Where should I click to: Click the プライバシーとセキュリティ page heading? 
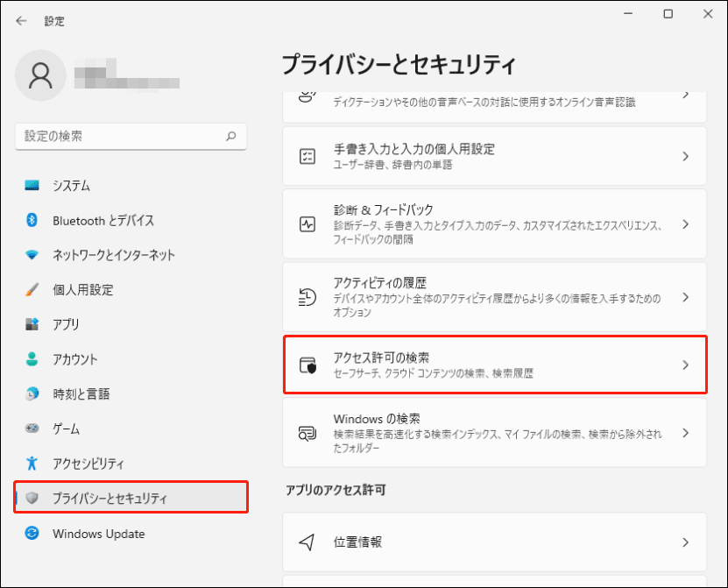coord(399,64)
